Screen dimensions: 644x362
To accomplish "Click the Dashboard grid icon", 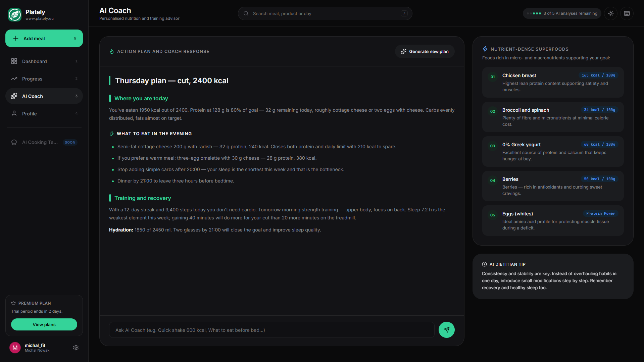I will click(x=14, y=61).
